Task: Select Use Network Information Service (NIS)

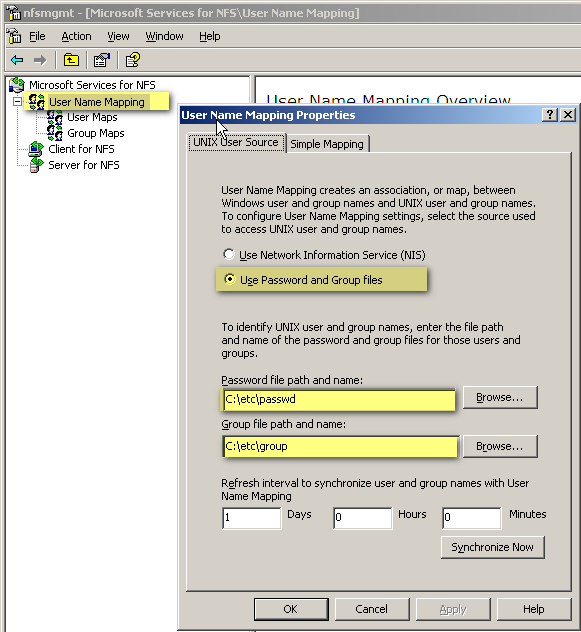Action: (229, 254)
